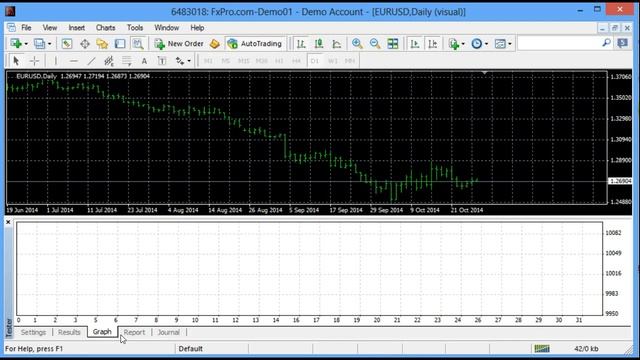This screenshot has width=640, height=360.
Task: Select the Equidistant Channel tool
Action: [x=109, y=61]
